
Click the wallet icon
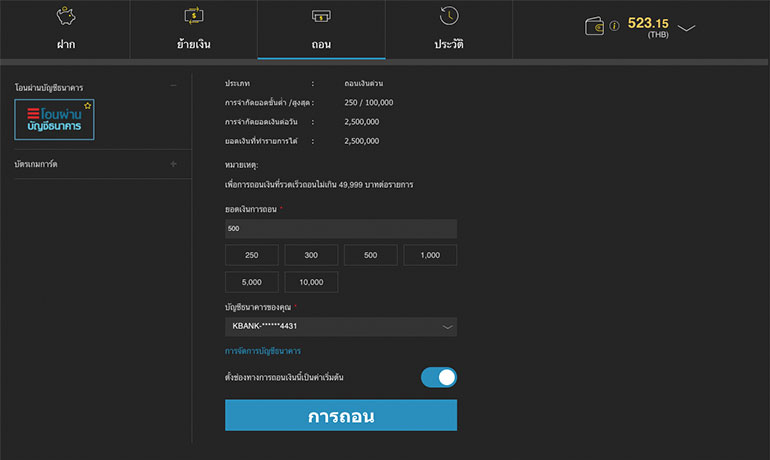click(594, 26)
